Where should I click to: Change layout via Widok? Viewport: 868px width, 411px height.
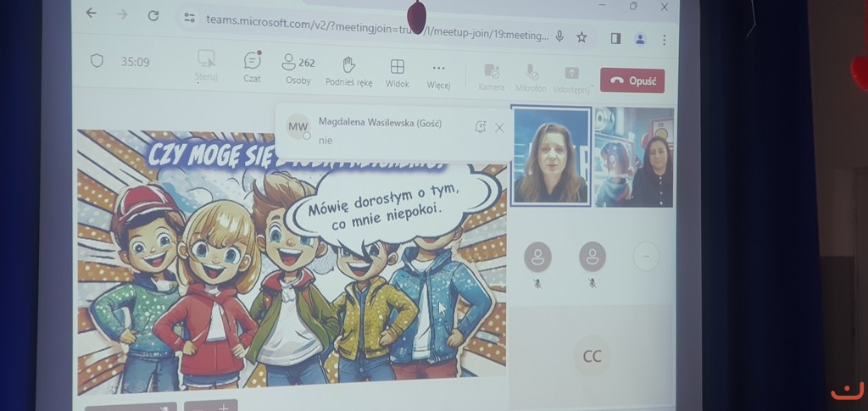(397, 74)
